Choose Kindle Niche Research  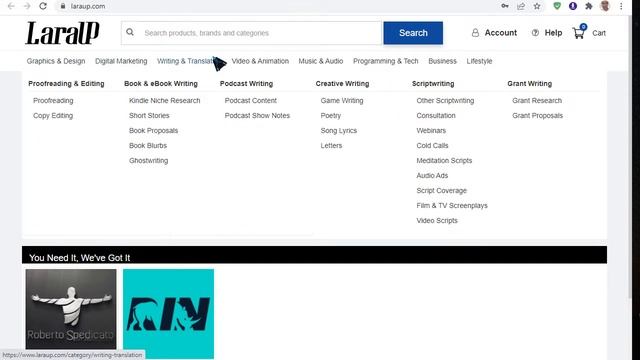(164, 100)
